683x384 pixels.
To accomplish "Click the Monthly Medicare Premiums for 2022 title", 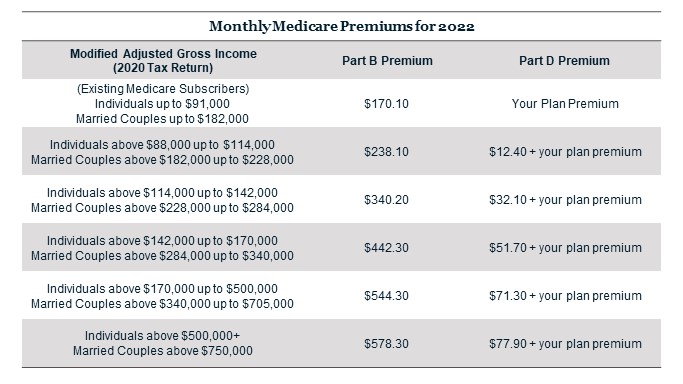I will click(x=342, y=27).
